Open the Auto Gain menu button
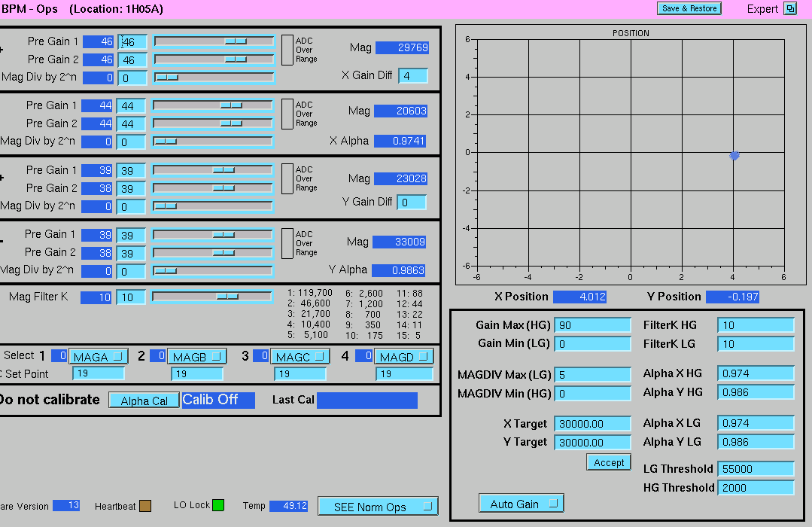Image resolution: width=812 pixels, height=527 pixels. [x=521, y=504]
